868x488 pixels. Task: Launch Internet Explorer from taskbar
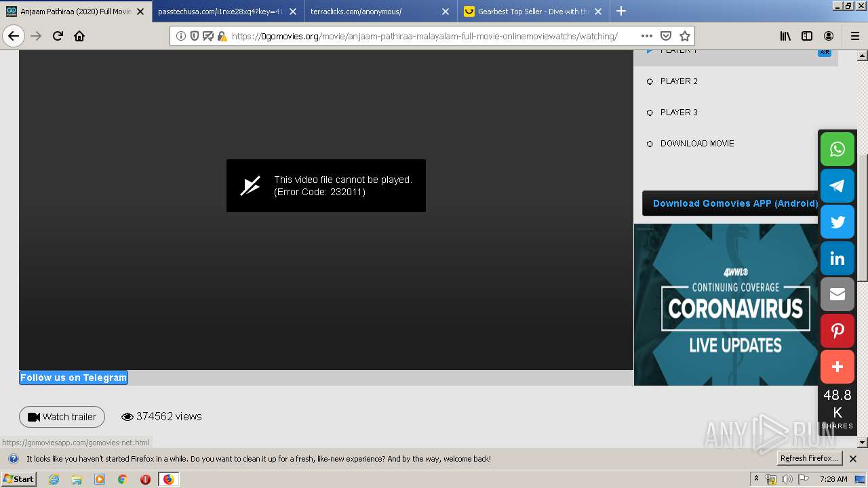[x=54, y=479]
